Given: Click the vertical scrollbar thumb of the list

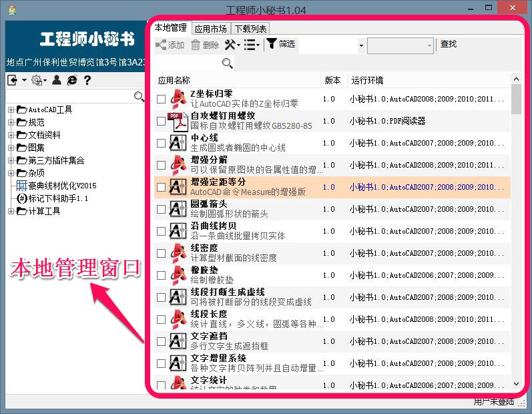Looking at the screenshot, I should (517, 99).
